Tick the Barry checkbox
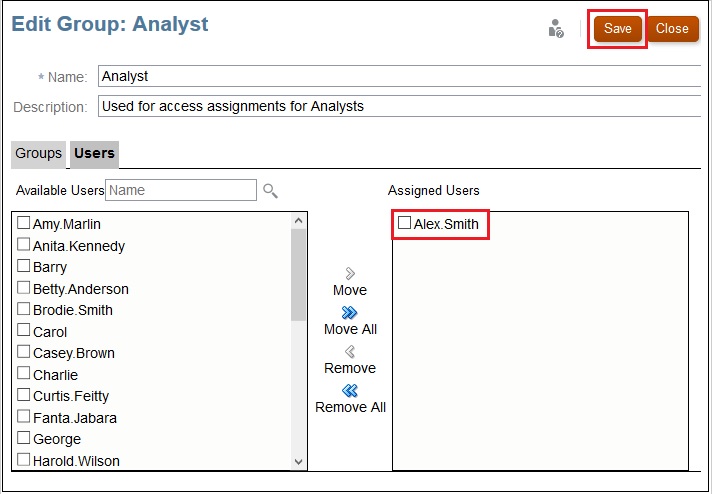The width and height of the screenshot is (712, 494). [24, 266]
